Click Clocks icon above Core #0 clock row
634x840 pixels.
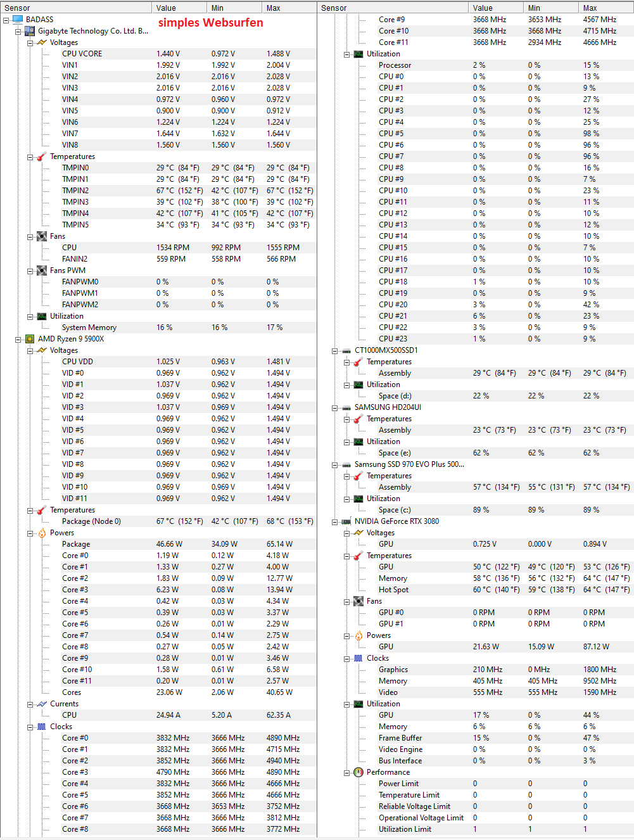tap(42, 727)
